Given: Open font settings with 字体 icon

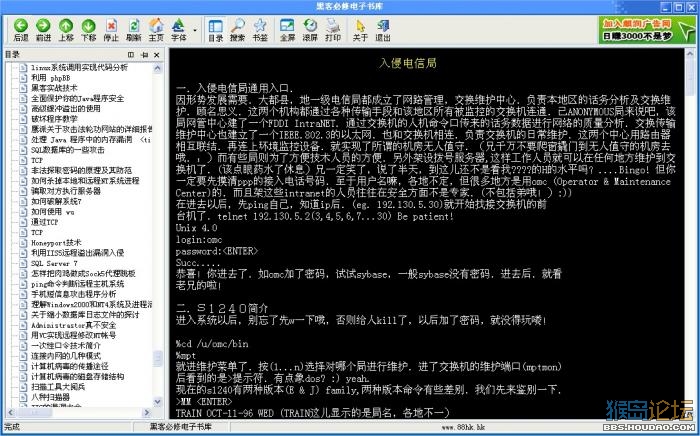Looking at the screenshot, I should click(x=179, y=30).
